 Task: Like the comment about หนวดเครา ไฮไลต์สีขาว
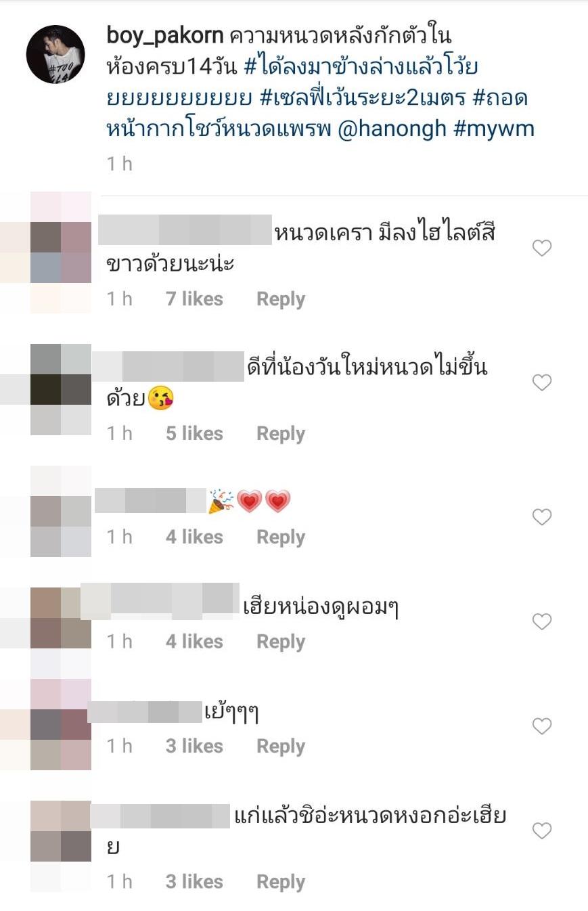(x=542, y=248)
